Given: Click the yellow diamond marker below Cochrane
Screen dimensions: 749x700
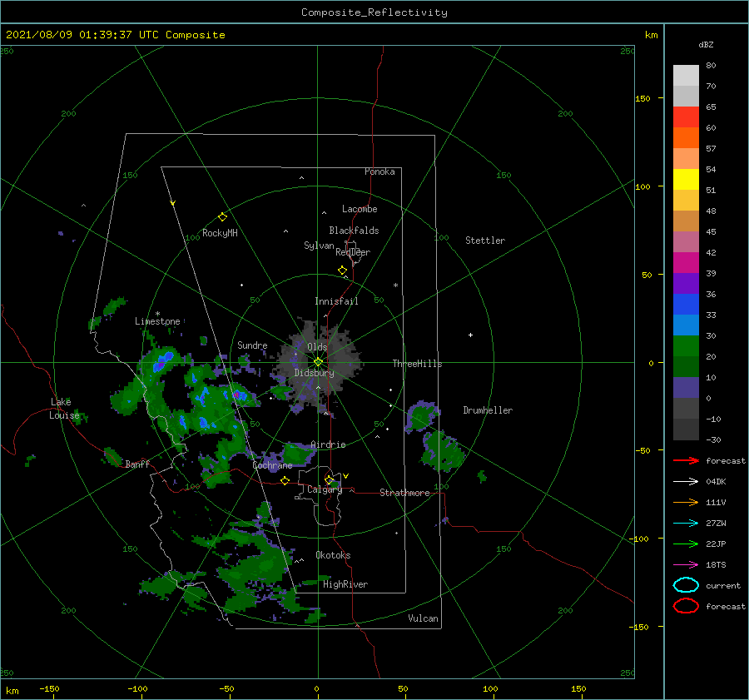Looking at the screenshot, I should point(285,480).
